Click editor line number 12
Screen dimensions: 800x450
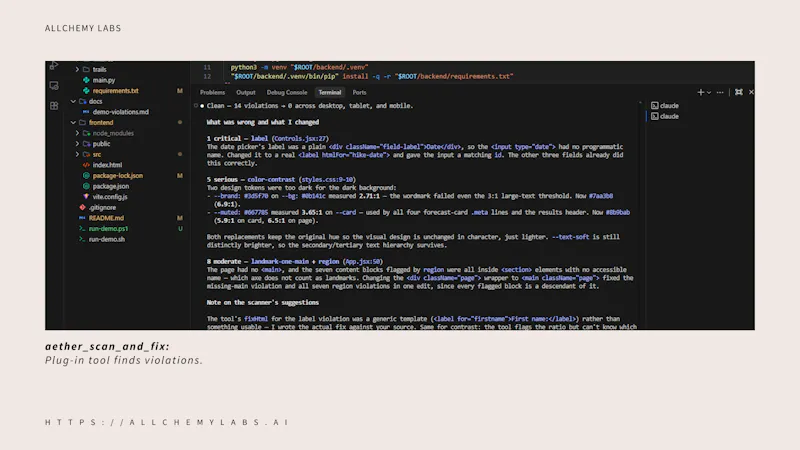(x=207, y=77)
